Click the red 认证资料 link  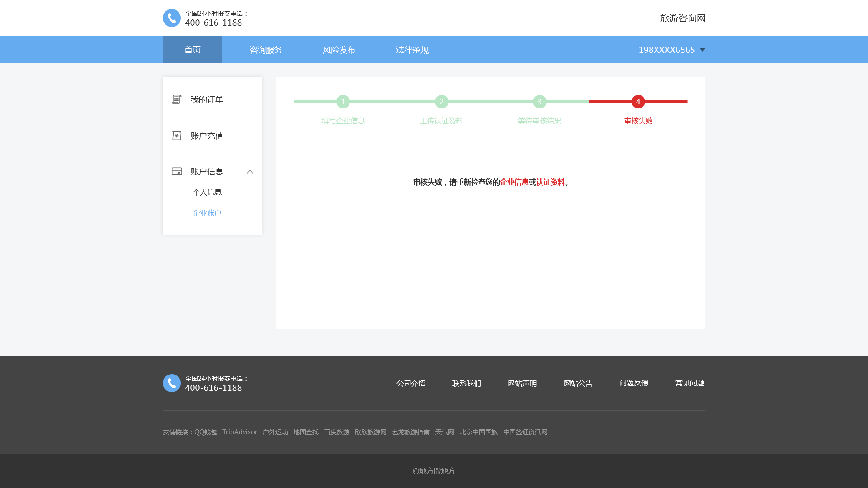click(x=550, y=182)
